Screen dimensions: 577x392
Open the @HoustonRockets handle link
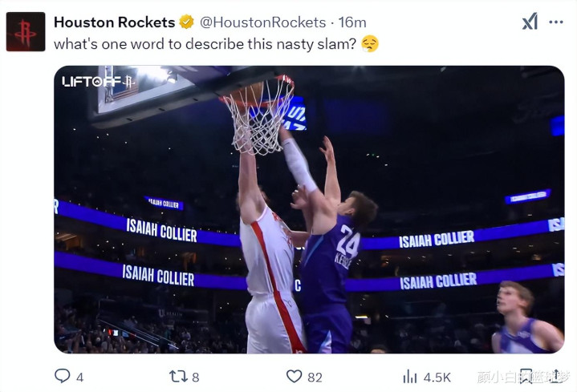(262, 22)
